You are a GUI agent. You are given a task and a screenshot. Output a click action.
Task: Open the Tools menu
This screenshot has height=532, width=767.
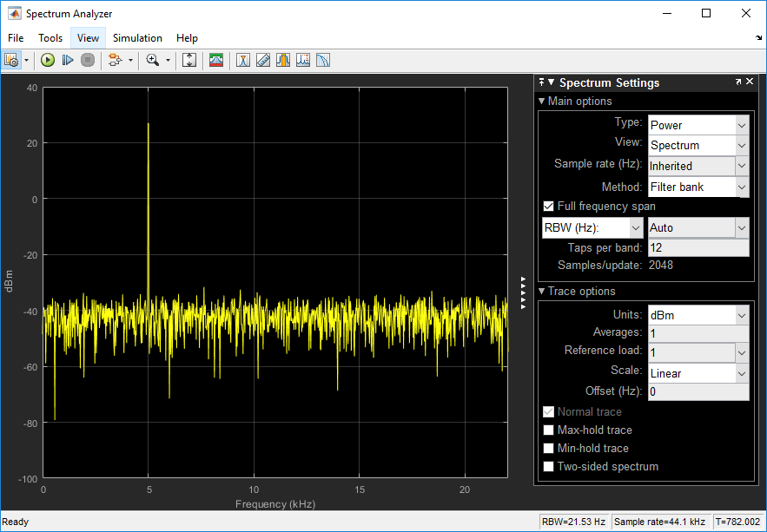50,38
